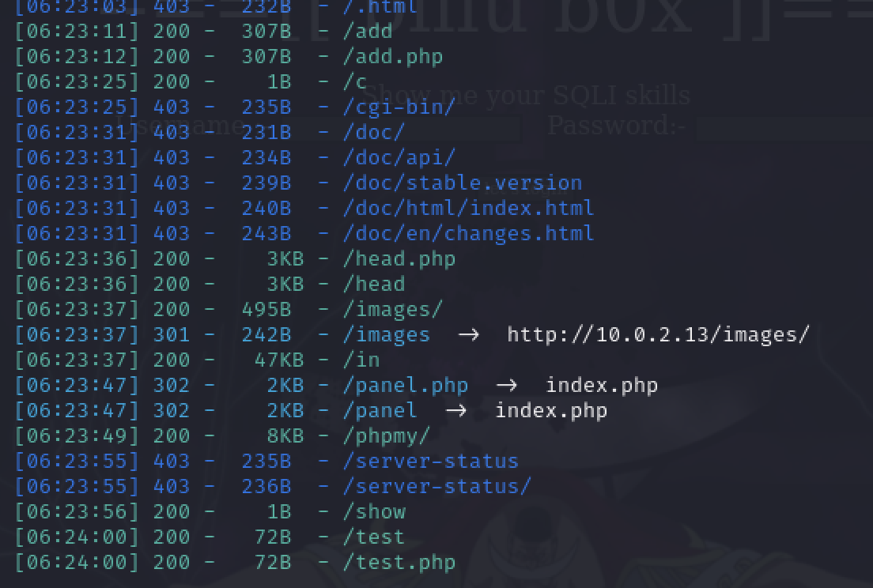873x588 pixels.
Task: Open the http://10.0.2.13/images/ redirect URL
Action: (x=658, y=335)
